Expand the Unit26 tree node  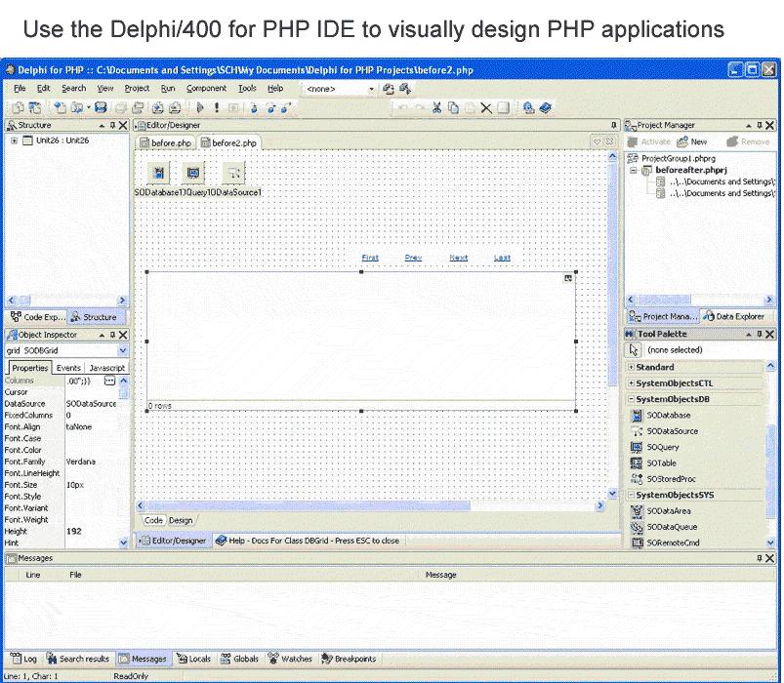(14, 141)
